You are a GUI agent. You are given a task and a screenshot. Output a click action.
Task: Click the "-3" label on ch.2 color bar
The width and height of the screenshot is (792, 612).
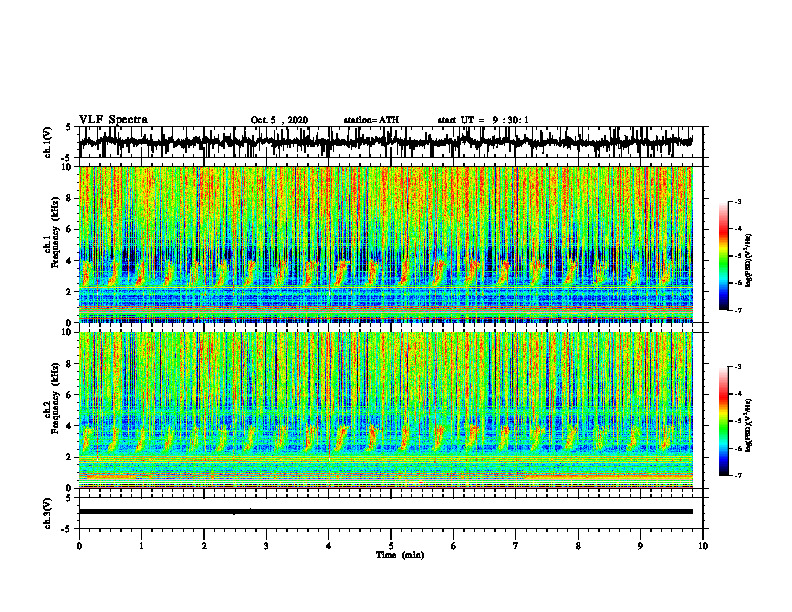click(x=738, y=367)
